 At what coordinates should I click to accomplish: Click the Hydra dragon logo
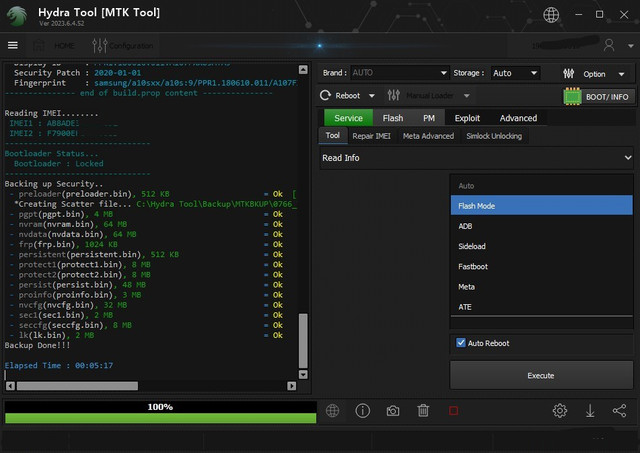(x=17, y=16)
